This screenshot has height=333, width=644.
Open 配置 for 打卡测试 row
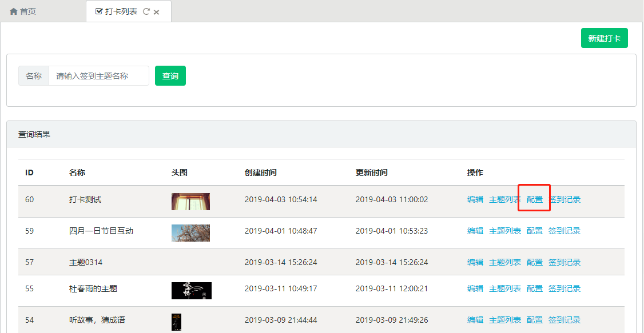pos(534,199)
